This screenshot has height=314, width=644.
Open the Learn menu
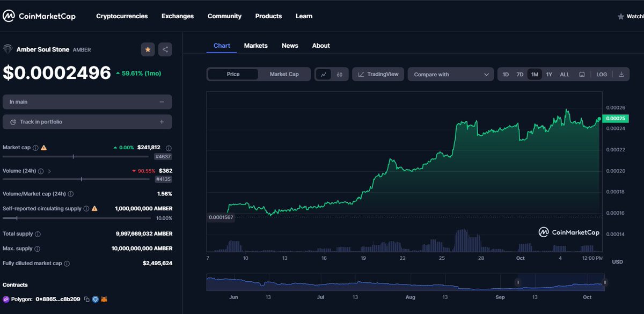pos(304,16)
